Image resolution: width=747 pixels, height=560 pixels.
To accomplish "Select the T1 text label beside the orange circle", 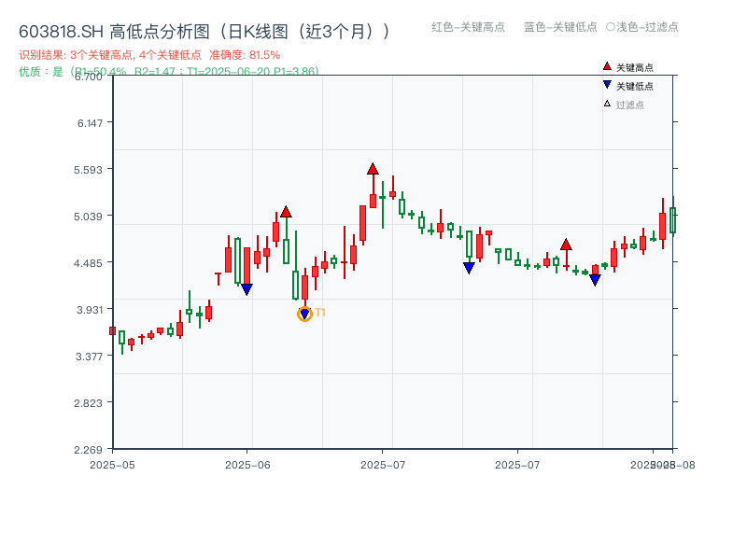I will point(320,312).
